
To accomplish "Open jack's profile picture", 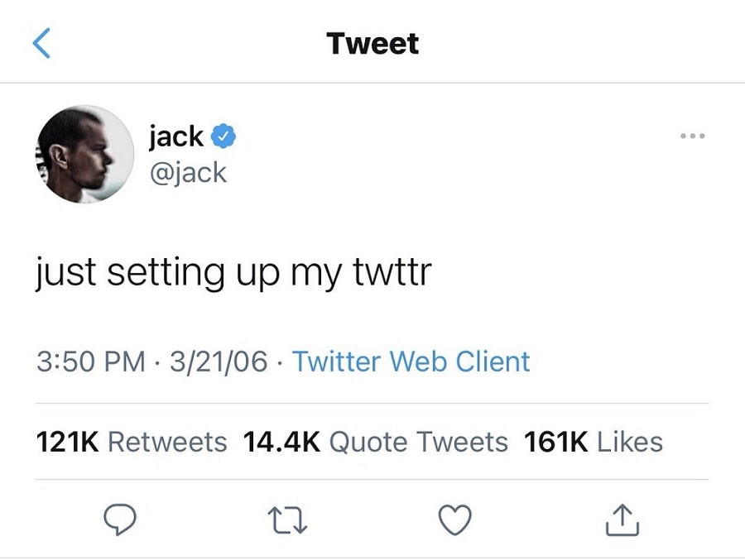I will pos(84,154).
